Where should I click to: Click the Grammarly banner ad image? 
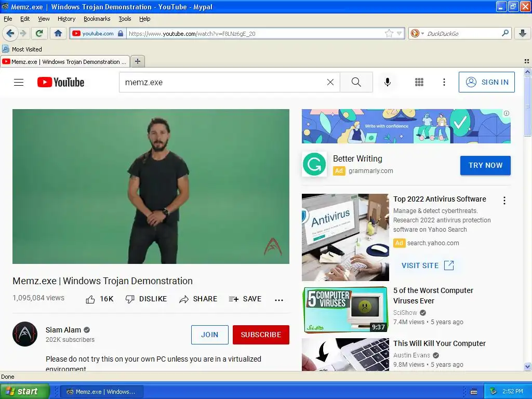[406, 126]
